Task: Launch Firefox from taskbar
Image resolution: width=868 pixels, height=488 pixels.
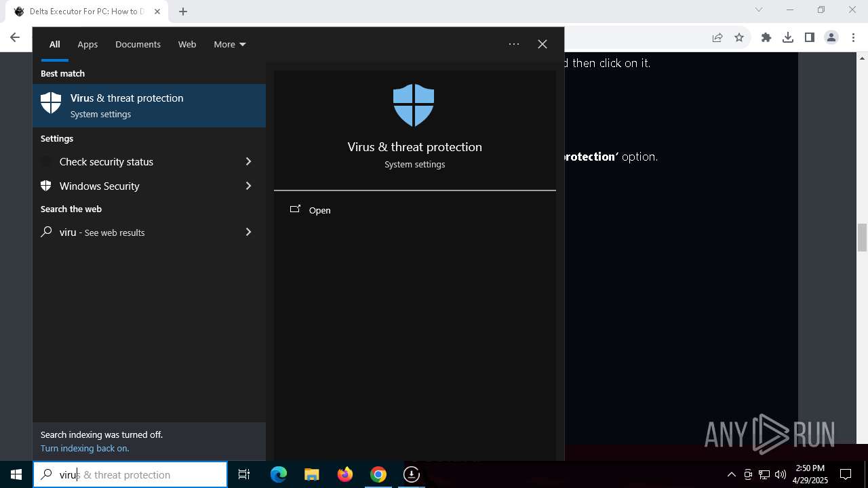Action: click(345, 474)
